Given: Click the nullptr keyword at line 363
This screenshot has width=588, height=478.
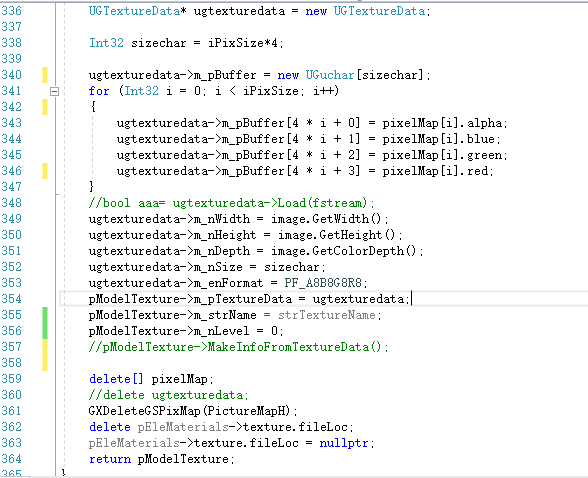Looking at the screenshot, I should tap(344, 443).
